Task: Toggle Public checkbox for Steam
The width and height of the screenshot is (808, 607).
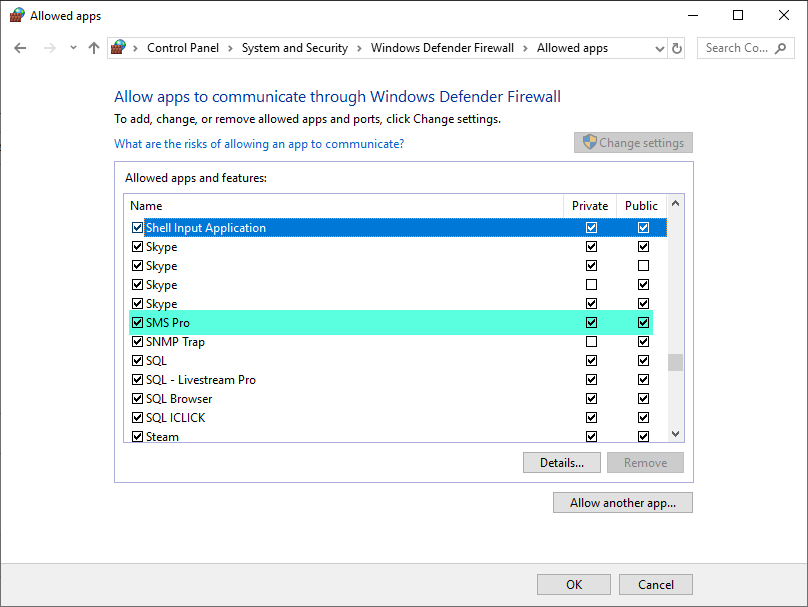Action: point(643,436)
